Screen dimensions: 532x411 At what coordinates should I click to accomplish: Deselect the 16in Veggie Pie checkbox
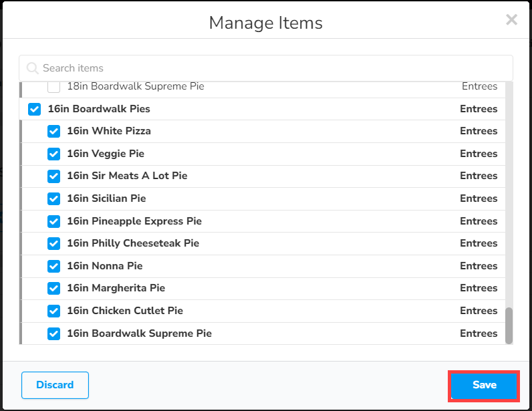tap(54, 154)
